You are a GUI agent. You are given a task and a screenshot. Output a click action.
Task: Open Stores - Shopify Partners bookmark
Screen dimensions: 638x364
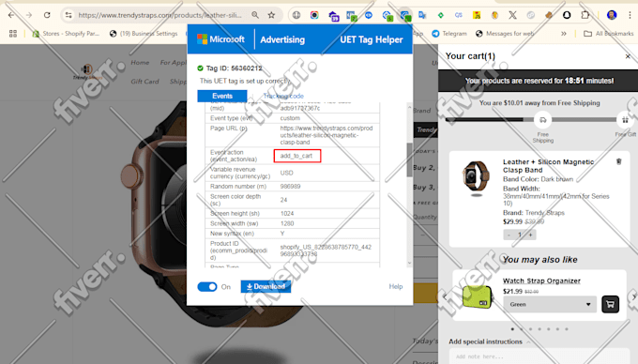tap(66, 34)
